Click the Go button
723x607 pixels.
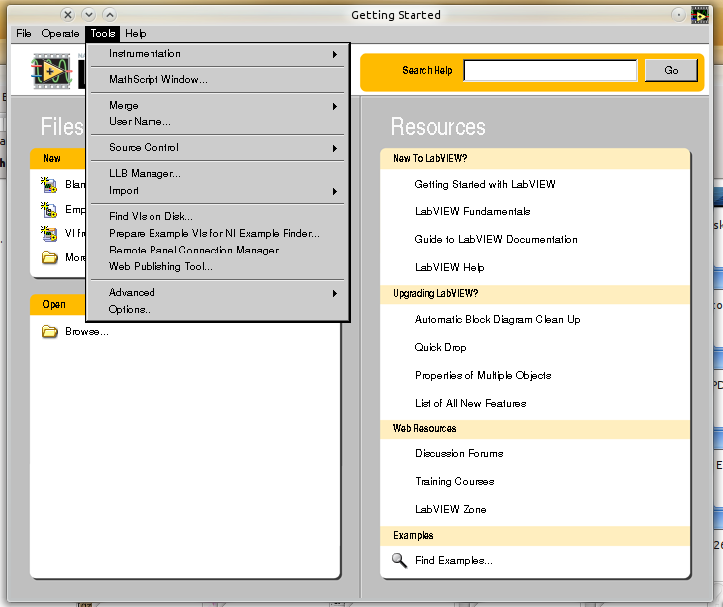coord(671,70)
